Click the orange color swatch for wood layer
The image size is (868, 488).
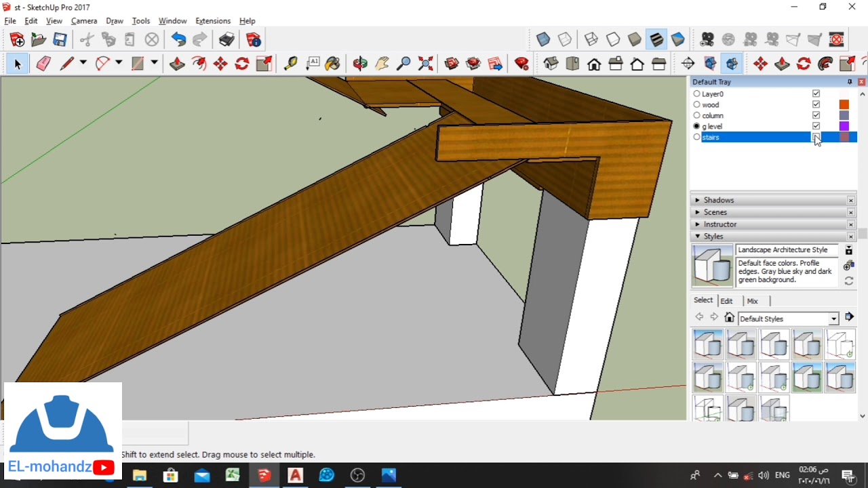pyautogui.click(x=844, y=104)
